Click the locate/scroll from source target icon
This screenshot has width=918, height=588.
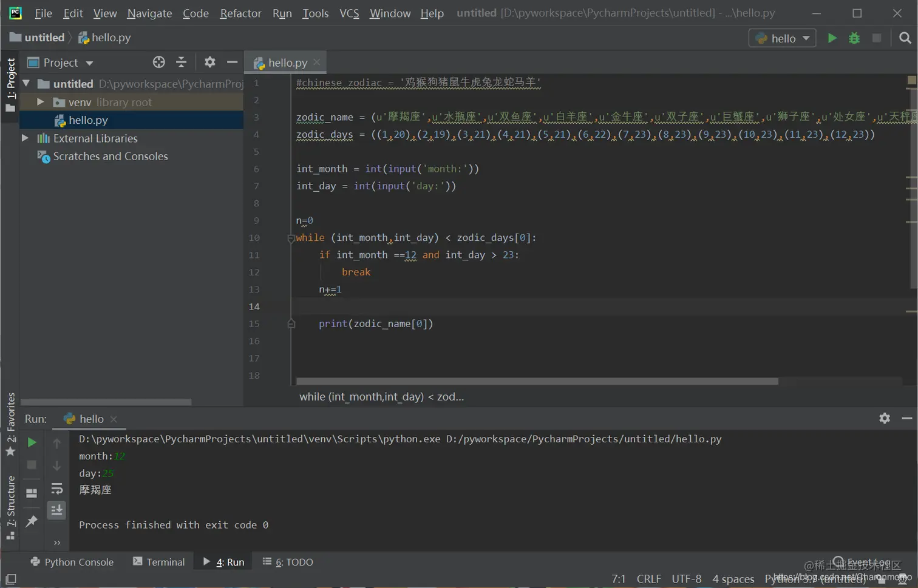(158, 62)
